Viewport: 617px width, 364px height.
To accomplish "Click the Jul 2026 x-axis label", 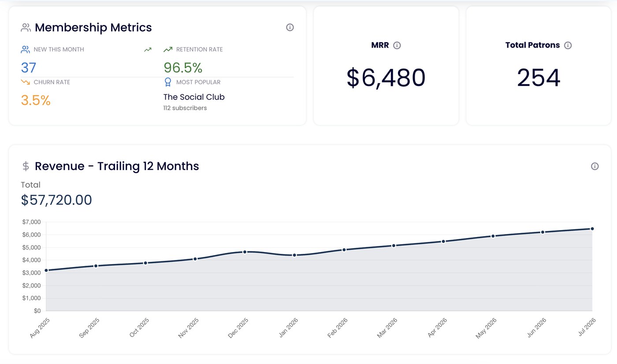I will point(586,327).
